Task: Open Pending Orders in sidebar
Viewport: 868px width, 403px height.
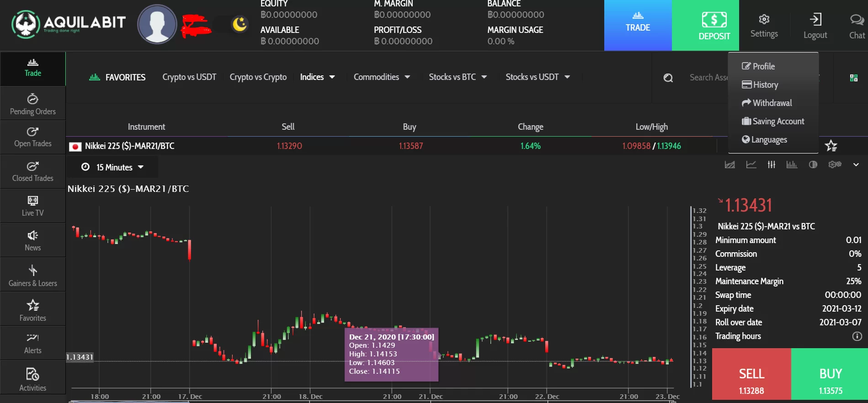Action: tap(33, 104)
